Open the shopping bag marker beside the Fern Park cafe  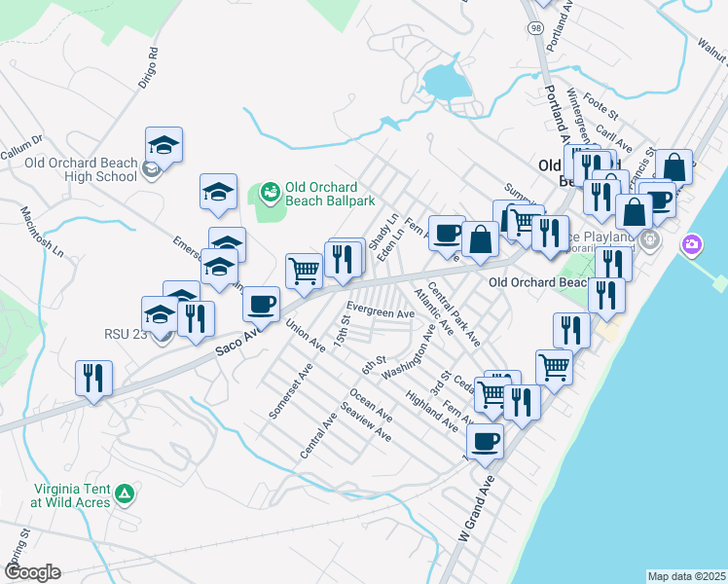point(480,241)
